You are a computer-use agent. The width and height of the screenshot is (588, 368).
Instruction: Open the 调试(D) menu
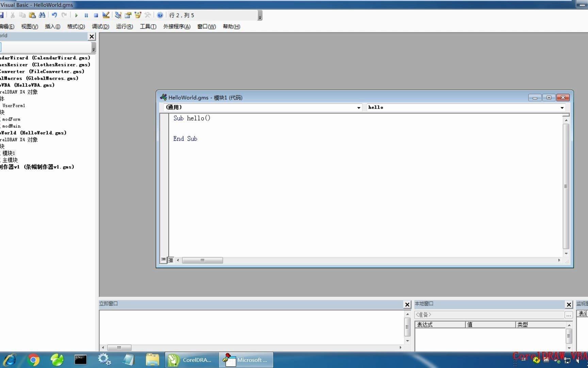tap(100, 27)
